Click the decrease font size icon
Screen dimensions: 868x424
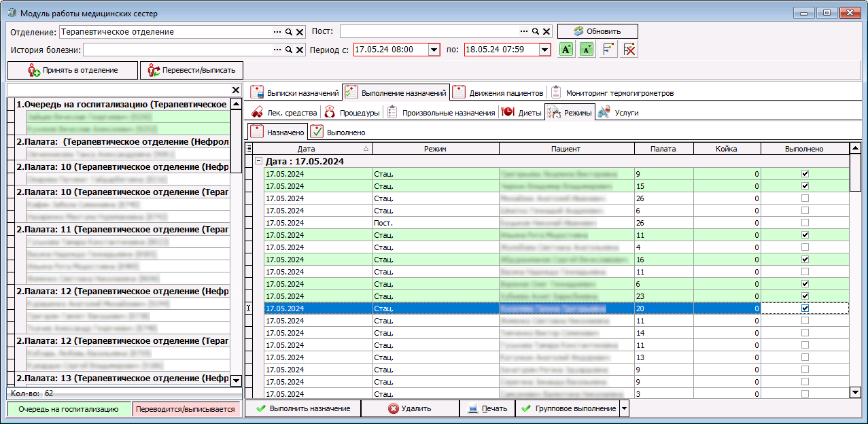(587, 50)
